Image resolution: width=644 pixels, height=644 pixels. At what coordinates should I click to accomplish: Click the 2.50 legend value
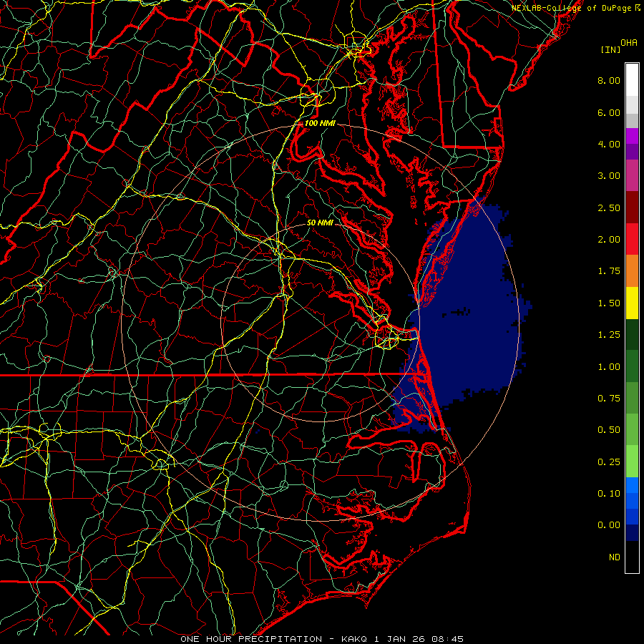(x=609, y=208)
